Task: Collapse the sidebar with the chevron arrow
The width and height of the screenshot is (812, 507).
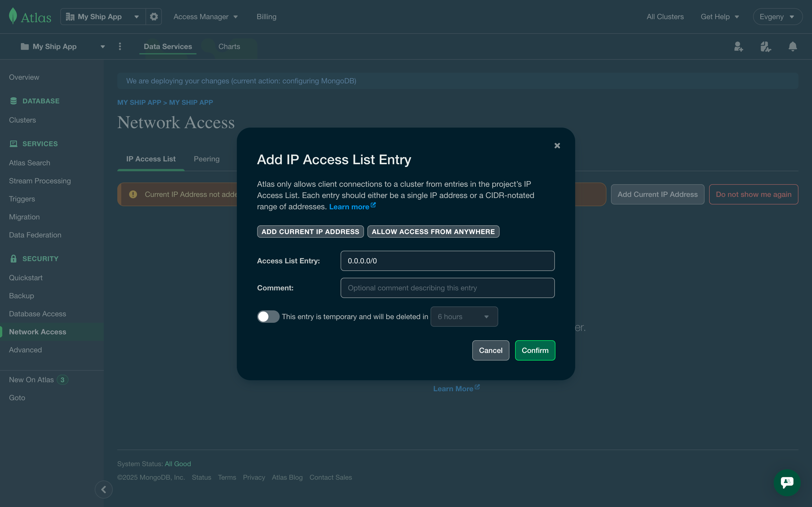Action: coord(104,490)
